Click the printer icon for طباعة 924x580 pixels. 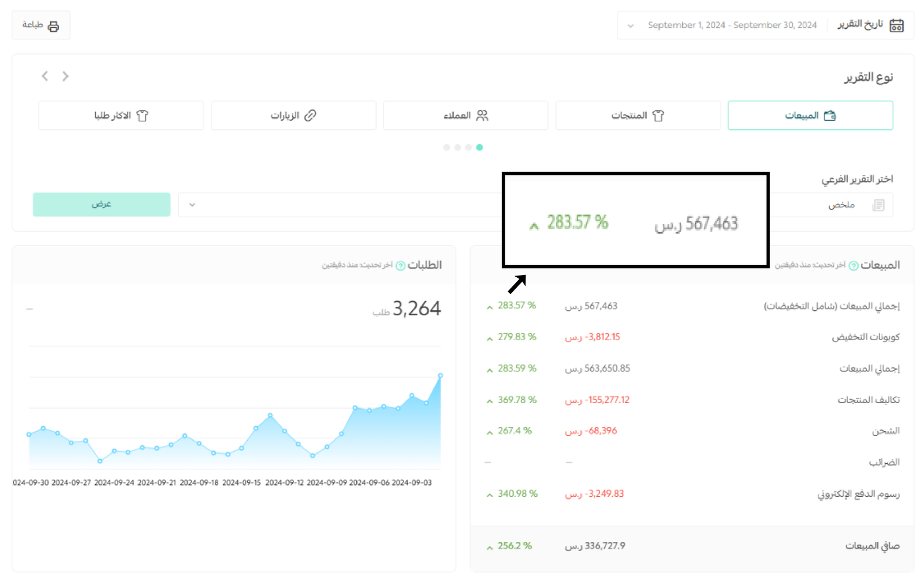(x=54, y=26)
